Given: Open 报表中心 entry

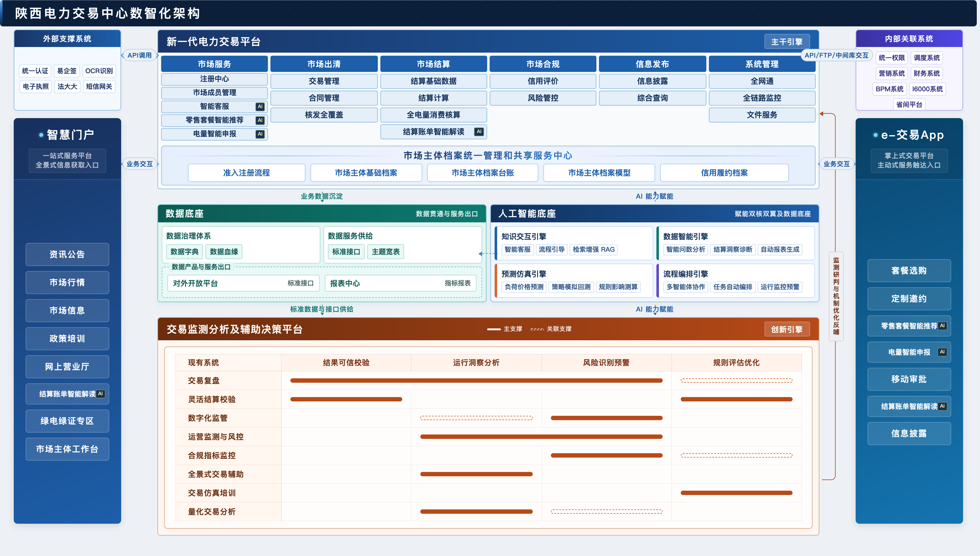Looking at the screenshot, I should [400, 283].
